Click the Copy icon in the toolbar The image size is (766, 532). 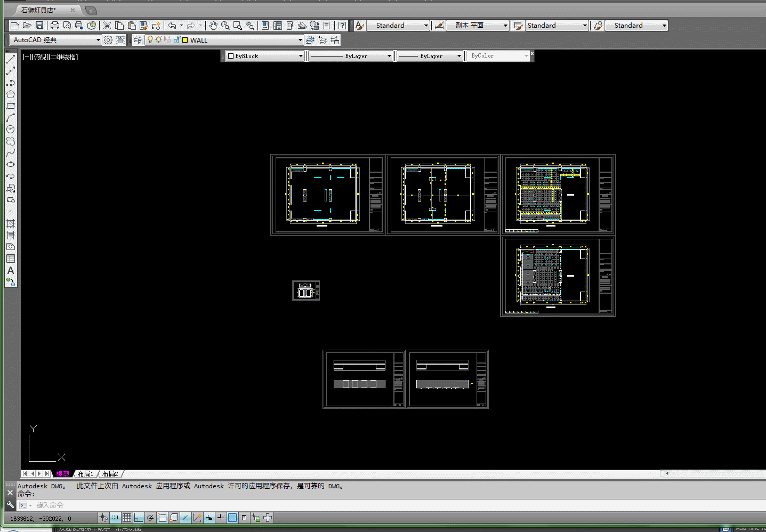pos(119,26)
